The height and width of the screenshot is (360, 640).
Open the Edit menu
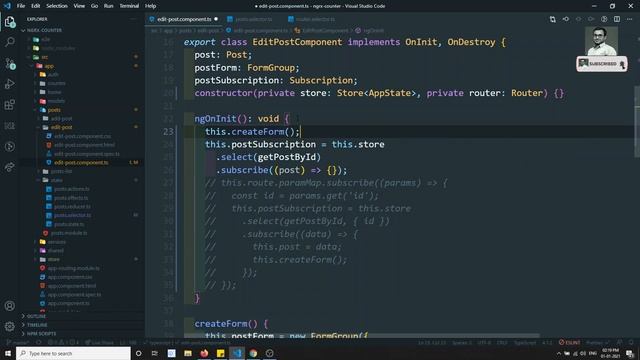tap(36, 6)
